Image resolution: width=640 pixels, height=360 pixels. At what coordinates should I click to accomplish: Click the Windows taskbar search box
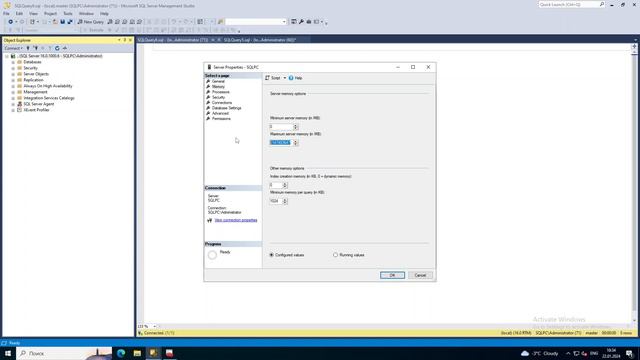(64, 353)
